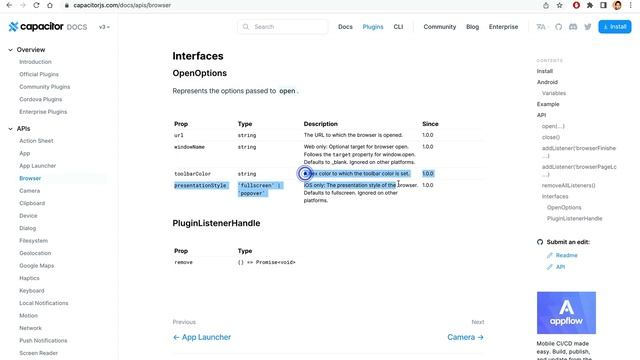Open the Discord icon in the header
640x360 pixels.
(573, 27)
